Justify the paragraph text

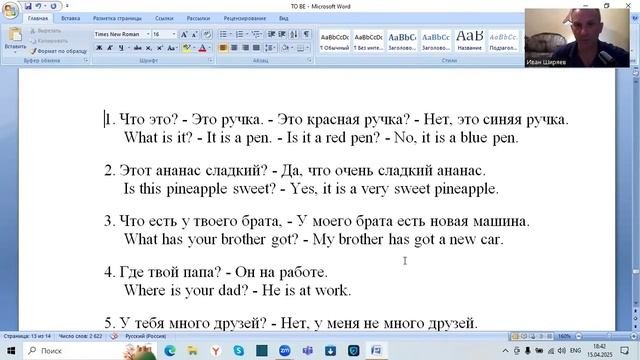pos(256,48)
